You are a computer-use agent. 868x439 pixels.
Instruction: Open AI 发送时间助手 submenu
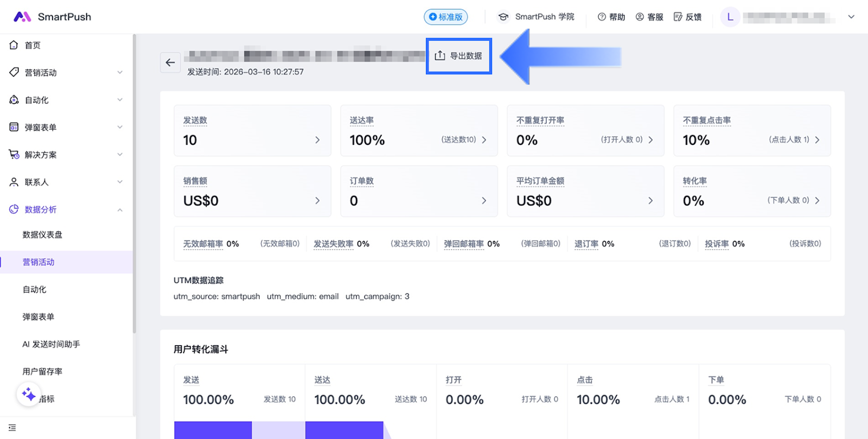coord(51,344)
